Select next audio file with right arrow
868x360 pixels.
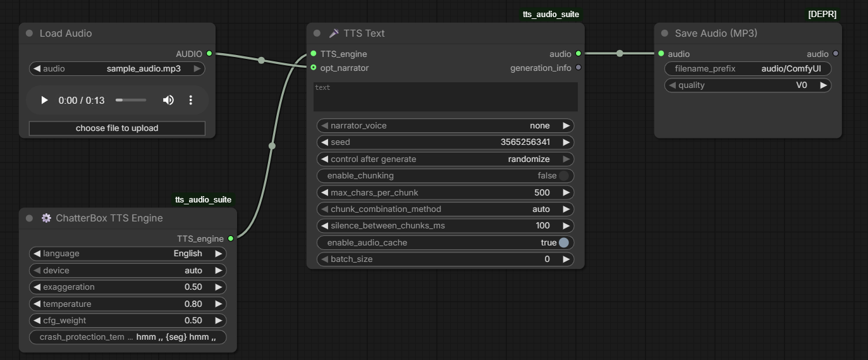click(x=197, y=69)
